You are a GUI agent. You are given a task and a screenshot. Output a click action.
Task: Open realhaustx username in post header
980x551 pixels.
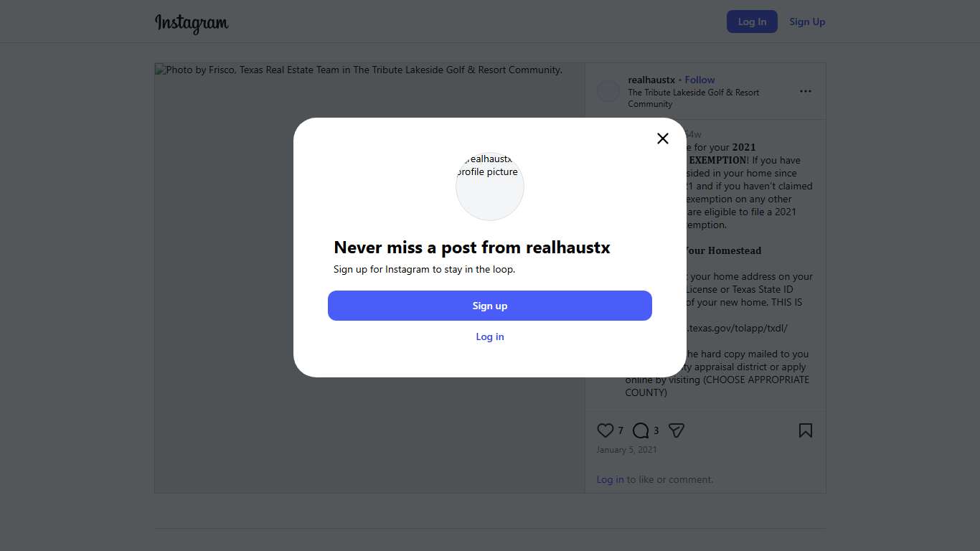[651, 80]
